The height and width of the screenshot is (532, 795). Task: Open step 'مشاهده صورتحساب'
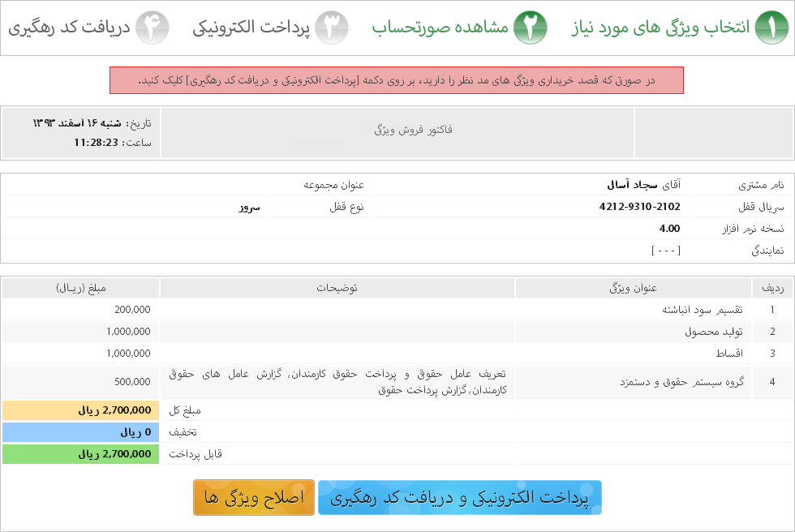(x=440, y=28)
